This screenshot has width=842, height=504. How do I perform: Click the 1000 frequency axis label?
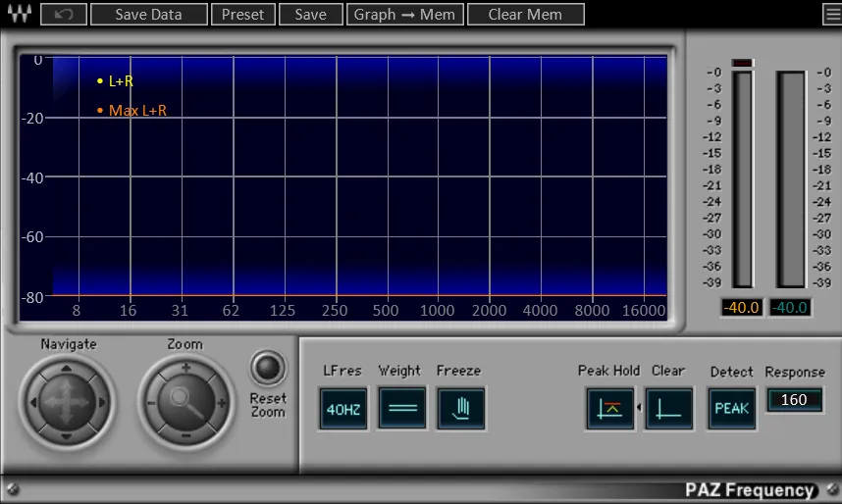(437, 310)
